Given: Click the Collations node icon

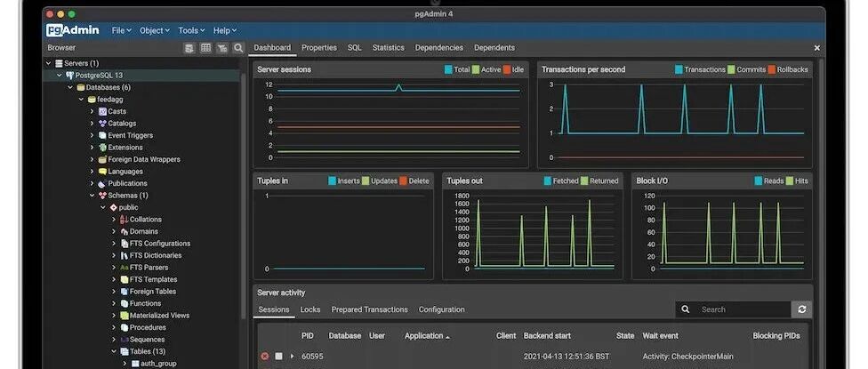Looking at the screenshot, I should tap(124, 220).
